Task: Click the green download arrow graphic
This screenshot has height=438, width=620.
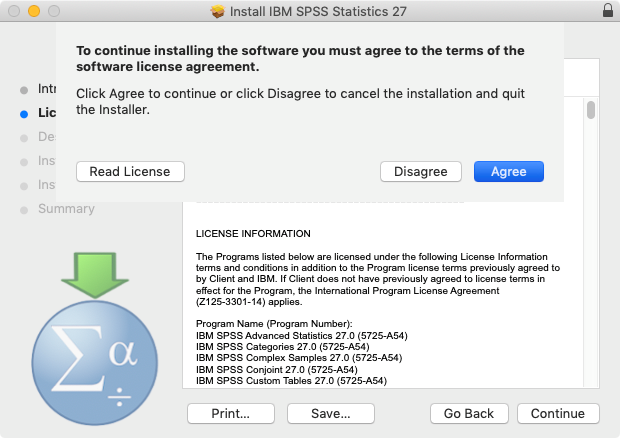Action: (x=95, y=275)
